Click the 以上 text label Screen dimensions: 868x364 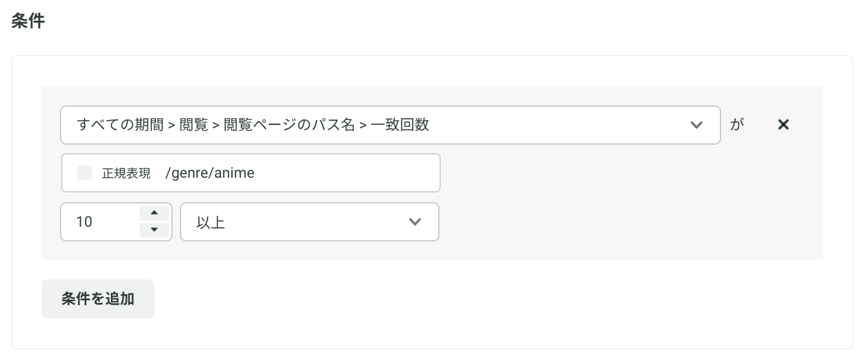point(211,222)
